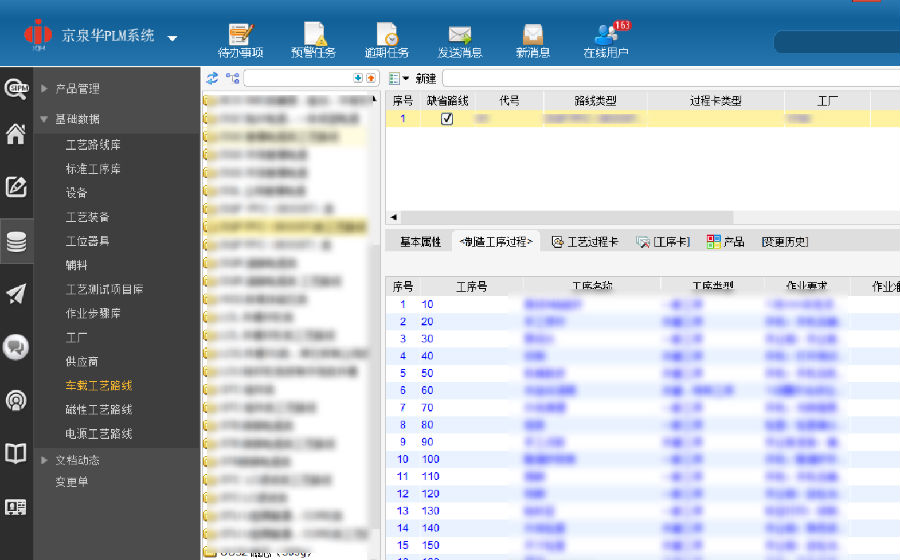The image size is (900, 560).
Task: Click the search field above the tree list
Action: pyautogui.click(x=298, y=78)
